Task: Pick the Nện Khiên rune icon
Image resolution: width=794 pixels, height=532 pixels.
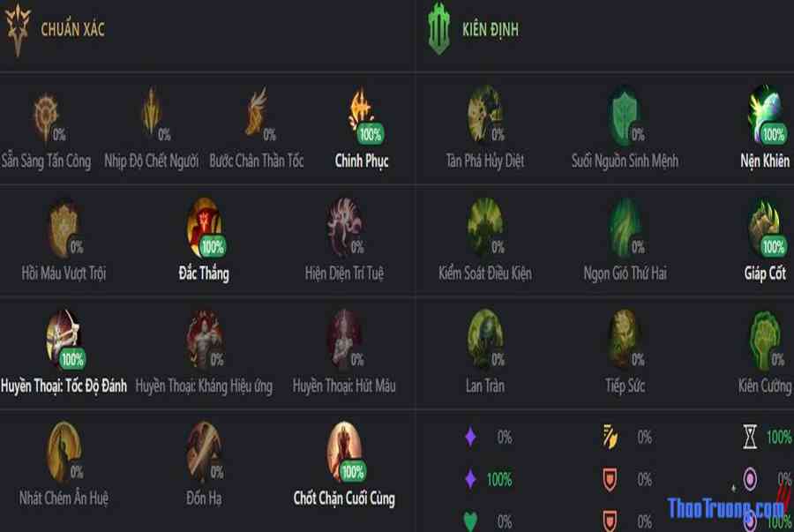Action: point(765,114)
